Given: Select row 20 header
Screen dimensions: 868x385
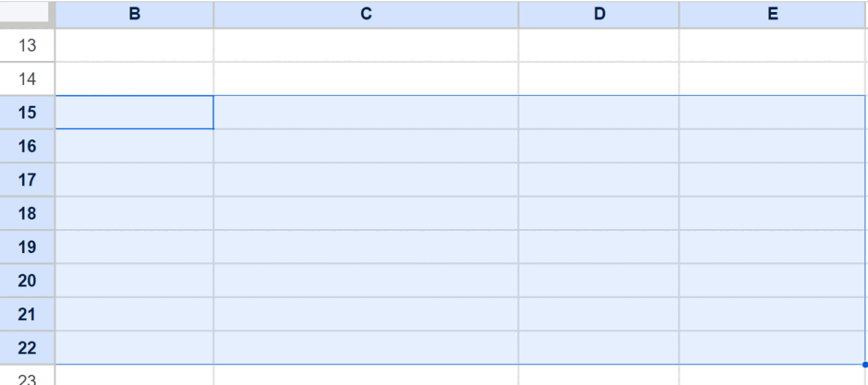Looking at the screenshot, I should coord(27,281).
